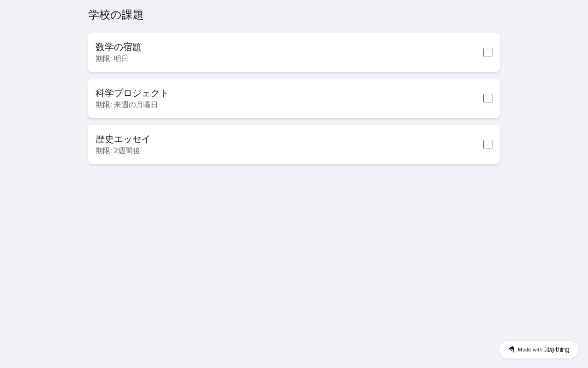588x368 pixels.
Task: Click the 学校の課題 page heading
Action: tap(116, 15)
